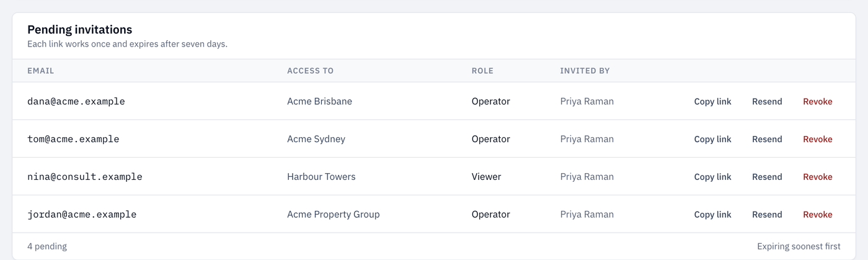The width and height of the screenshot is (868, 260).
Task: Click Priya Raman in jordan's row
Action: pos(587,215)
